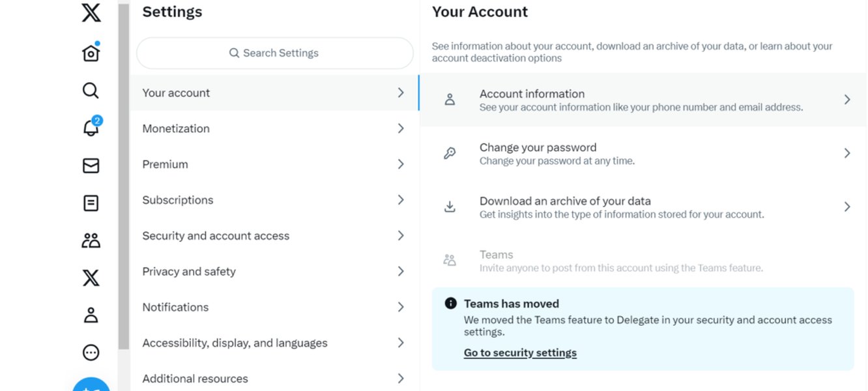Open Messages envelope icon

[x=91, y=166]
